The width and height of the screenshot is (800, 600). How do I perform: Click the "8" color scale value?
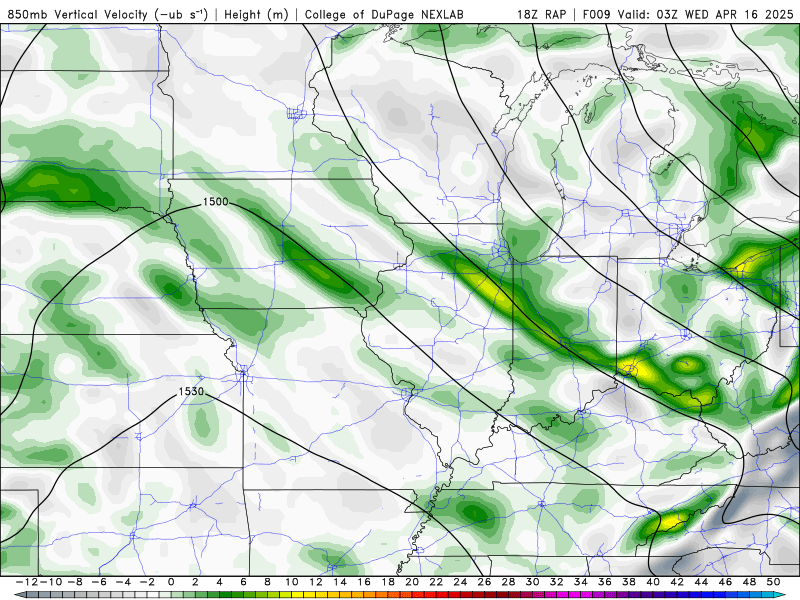267,582
